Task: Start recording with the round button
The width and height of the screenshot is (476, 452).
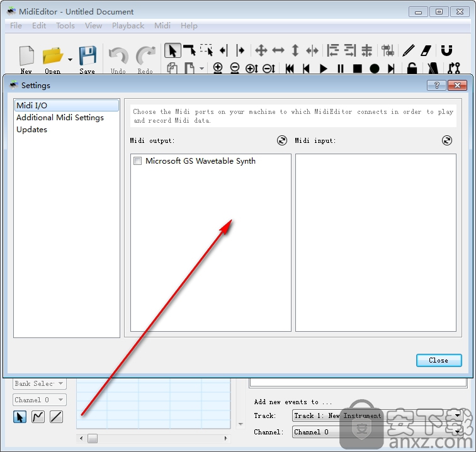Action: tap(374, 69)
